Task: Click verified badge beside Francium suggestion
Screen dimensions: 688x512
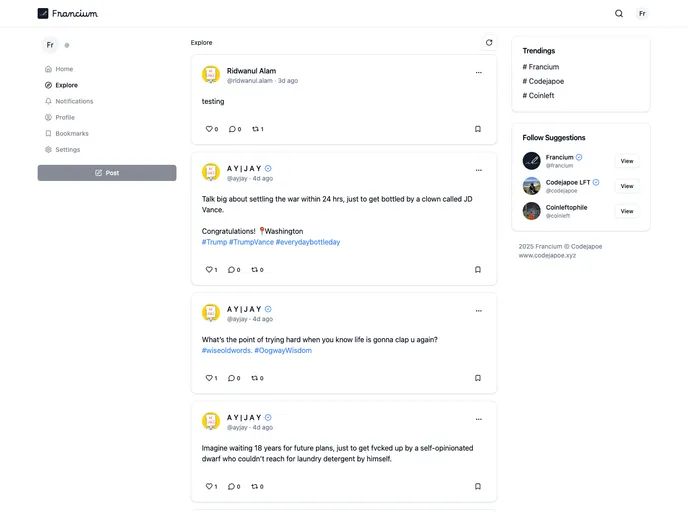Action: coord(579,157)
